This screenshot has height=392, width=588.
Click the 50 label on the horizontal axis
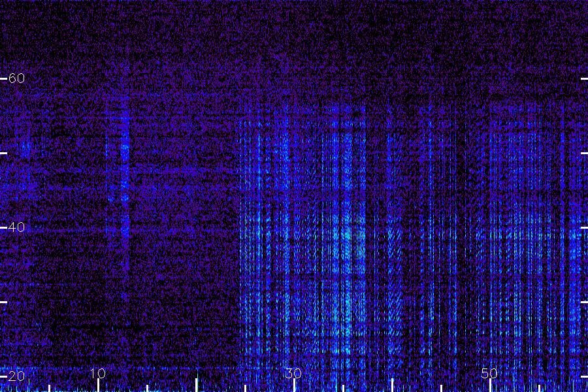(x=489, y=373)
